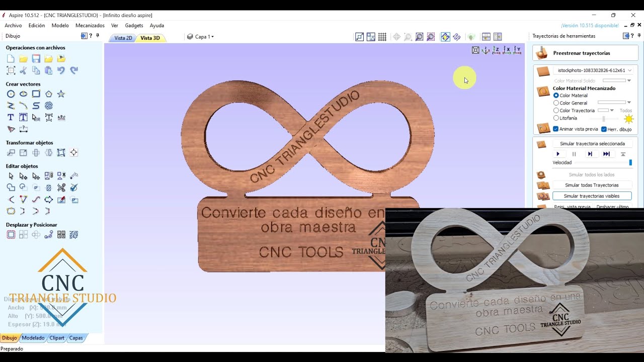Click Simular todas Trayectorias
Viewport: 644px width, 362px height.
click(x=592, y=185)
